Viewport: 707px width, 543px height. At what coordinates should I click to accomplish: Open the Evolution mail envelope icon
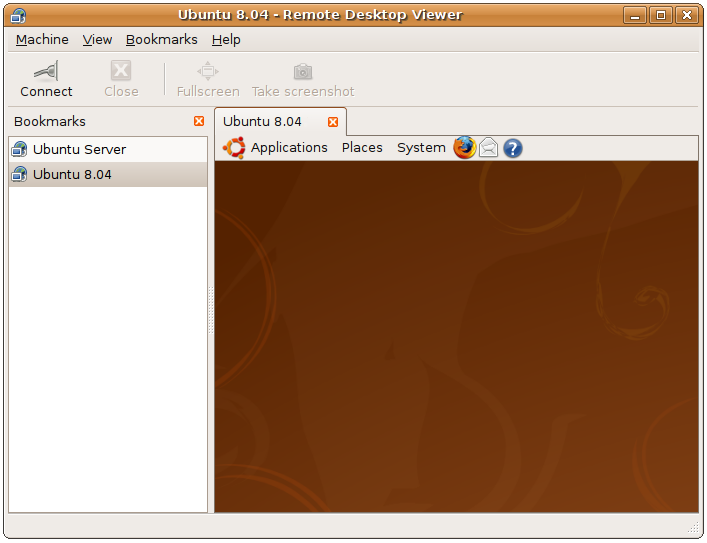[x=488, y=148]
